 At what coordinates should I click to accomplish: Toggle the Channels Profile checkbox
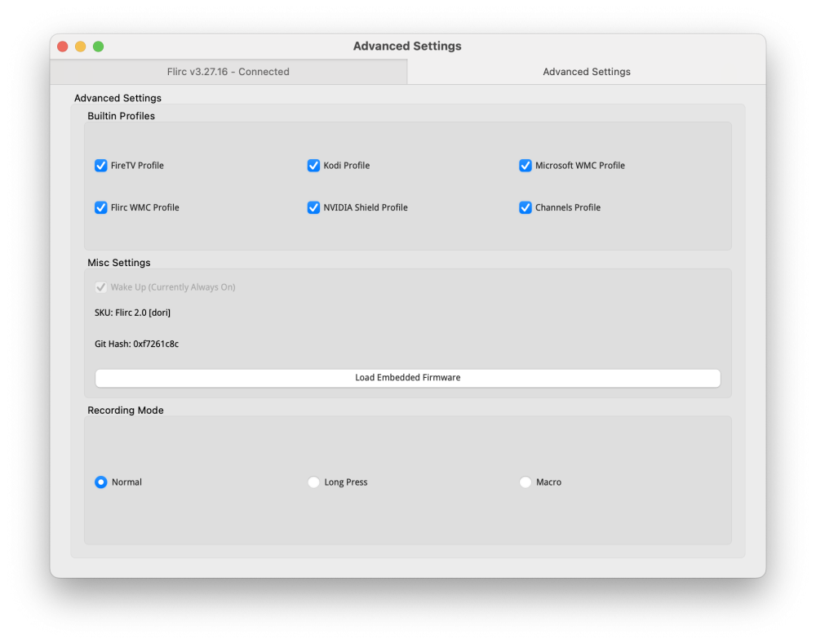tap(526, 207)
